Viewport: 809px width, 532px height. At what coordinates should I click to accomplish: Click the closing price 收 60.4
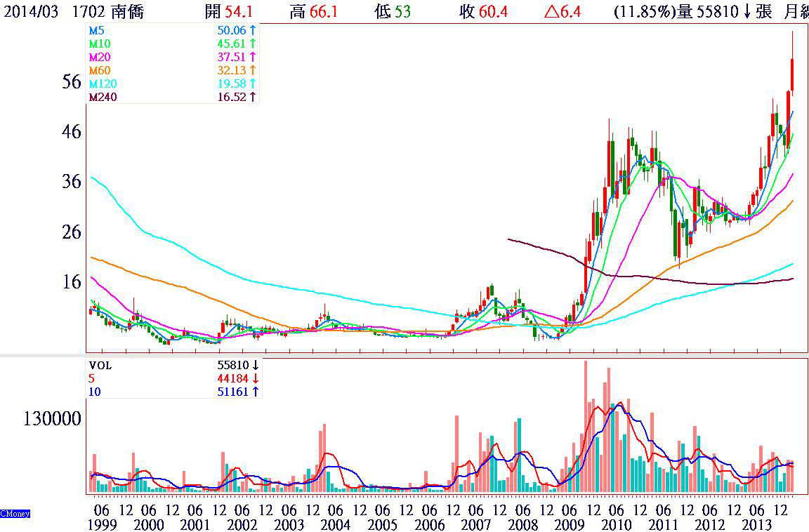point(483,12)
